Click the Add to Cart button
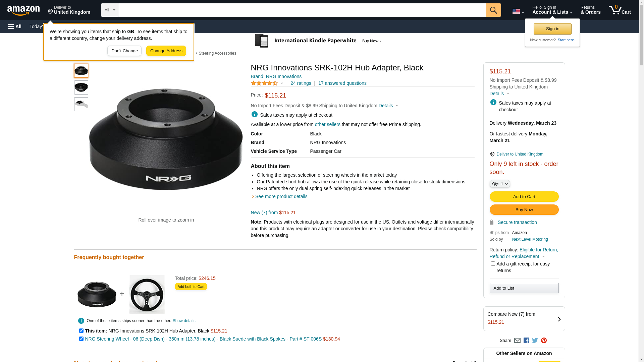Viewport: 644px width, 362px height. (x=524, y=197)
